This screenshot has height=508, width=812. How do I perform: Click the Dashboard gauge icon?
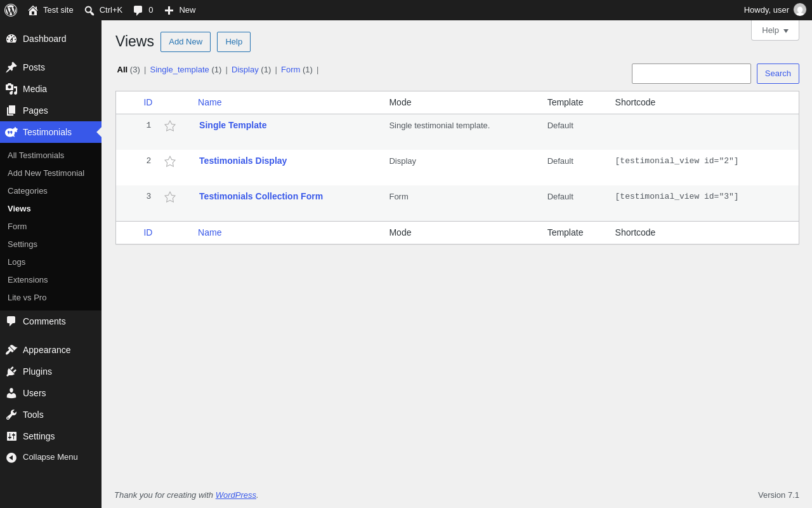click(x=11, y=39)
